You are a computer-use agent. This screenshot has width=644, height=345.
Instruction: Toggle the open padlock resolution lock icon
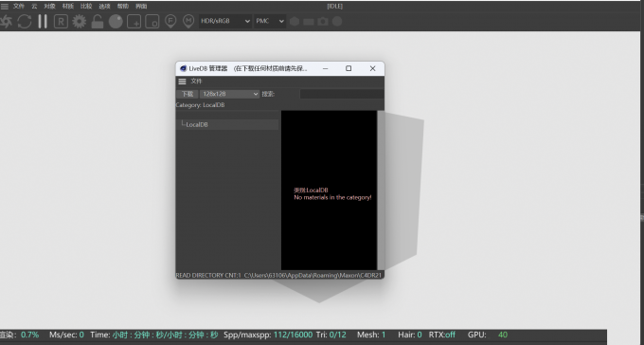tap(98, 22)
